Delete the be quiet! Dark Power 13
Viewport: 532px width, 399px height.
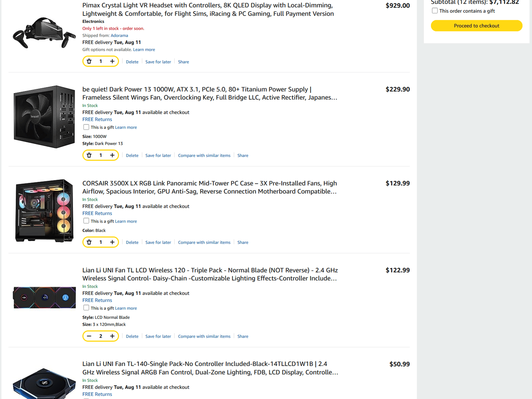[x=132, y=155]
